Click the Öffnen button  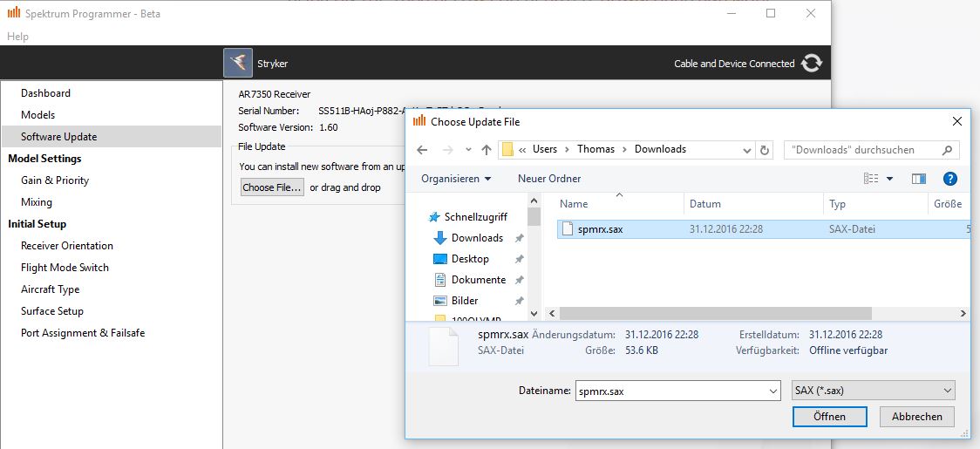(829, 417)
